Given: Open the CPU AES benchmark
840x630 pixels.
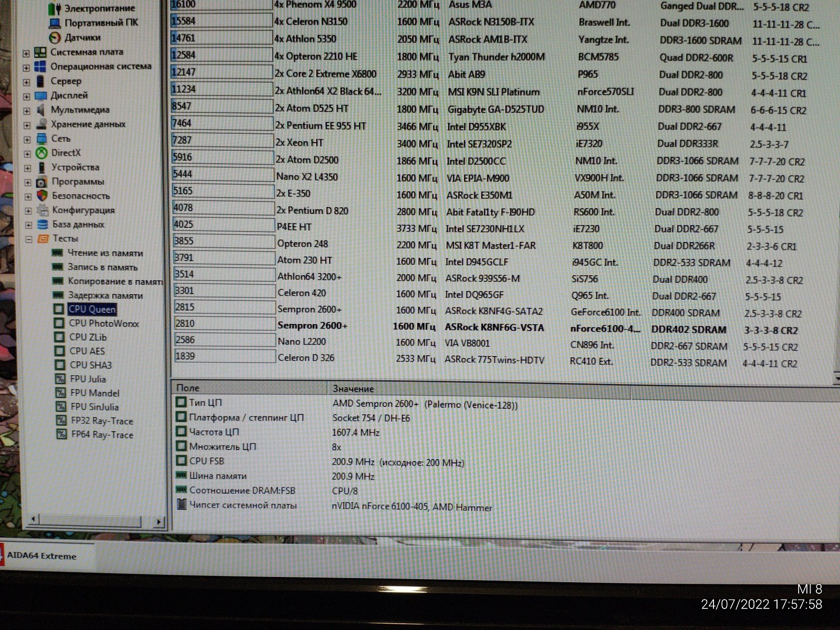Looking at the screenshot, I should pyautogui.click(x=87, y=351).
